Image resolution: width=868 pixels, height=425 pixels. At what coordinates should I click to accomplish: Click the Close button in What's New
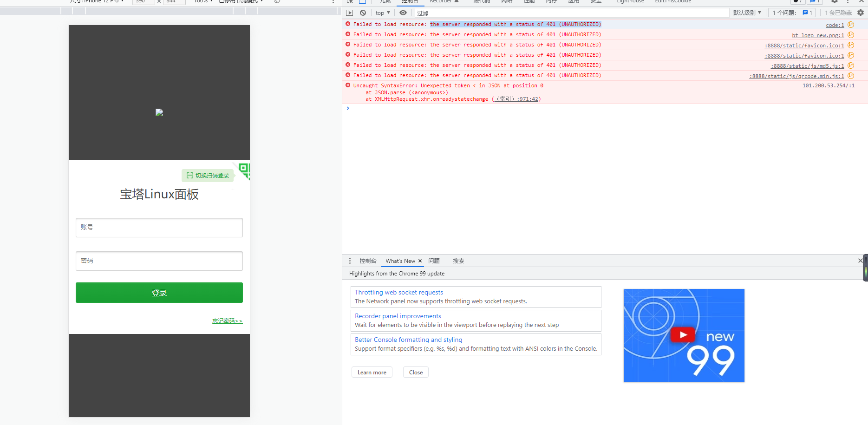point(416,373)
